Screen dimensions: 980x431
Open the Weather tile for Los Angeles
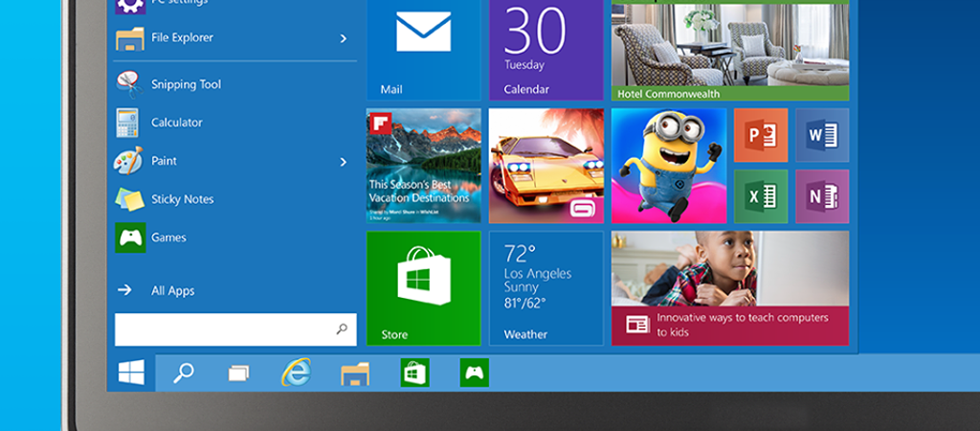pos(546,288)
